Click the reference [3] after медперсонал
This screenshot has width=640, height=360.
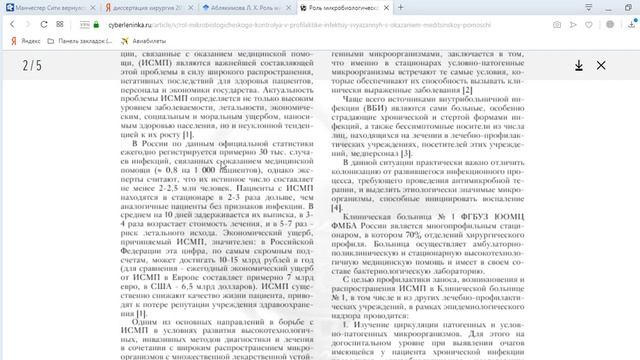point(406,153)
